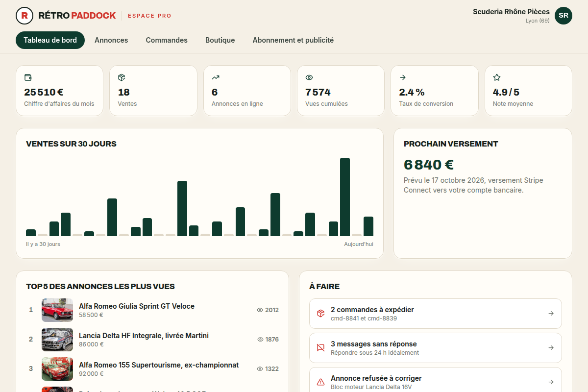Click the 7 574 cumulative views value

(x=318, y=92)
